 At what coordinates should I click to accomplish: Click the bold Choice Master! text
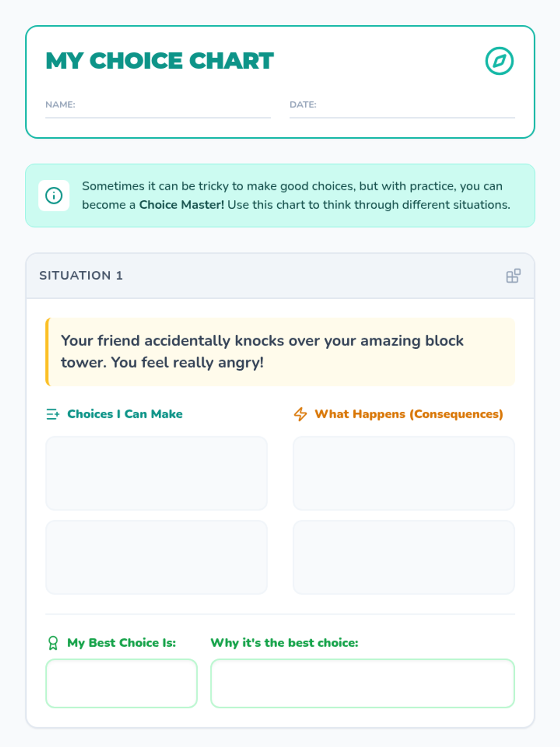[x=182, y=205]
